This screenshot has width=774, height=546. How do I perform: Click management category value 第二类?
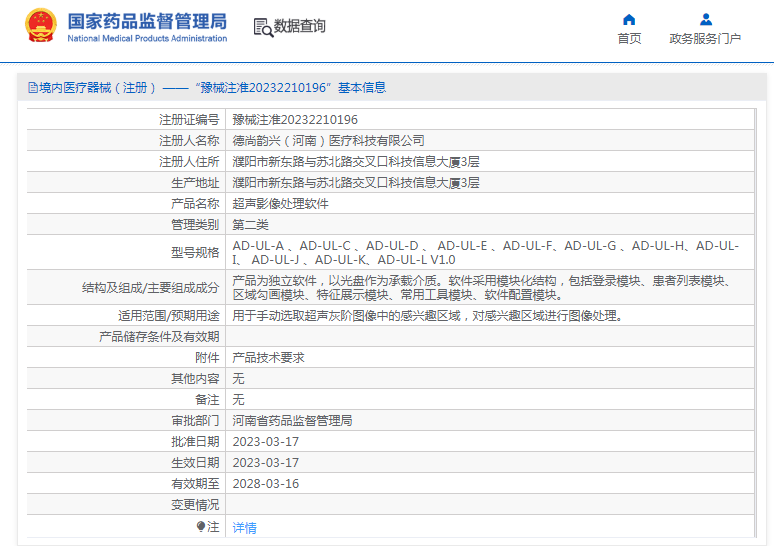point(250,225)
